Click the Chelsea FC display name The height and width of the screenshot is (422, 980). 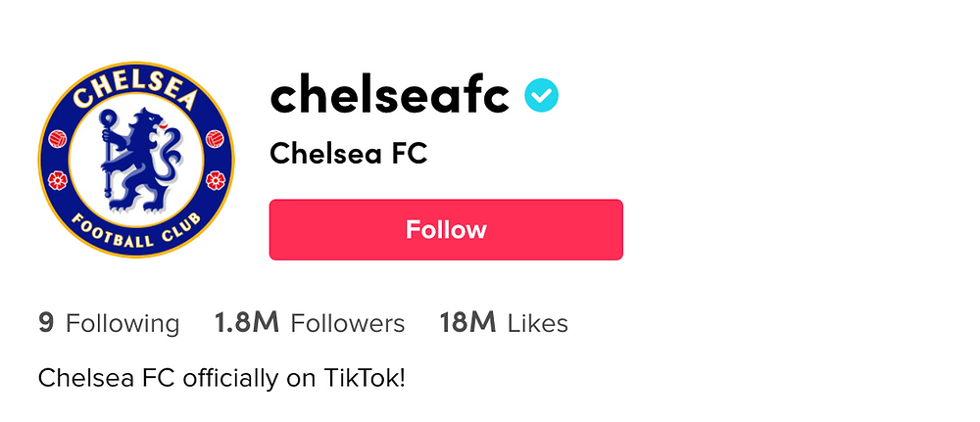[349, 154]
